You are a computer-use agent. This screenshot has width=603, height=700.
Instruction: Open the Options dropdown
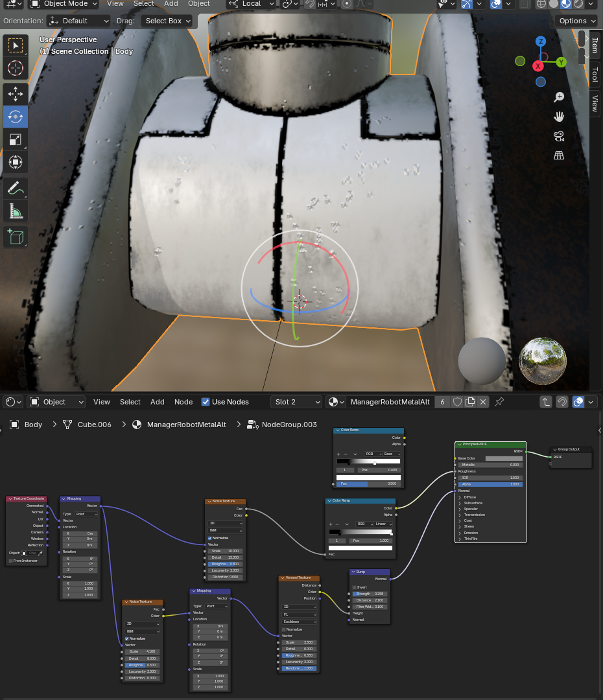click(x=577, y=21)
